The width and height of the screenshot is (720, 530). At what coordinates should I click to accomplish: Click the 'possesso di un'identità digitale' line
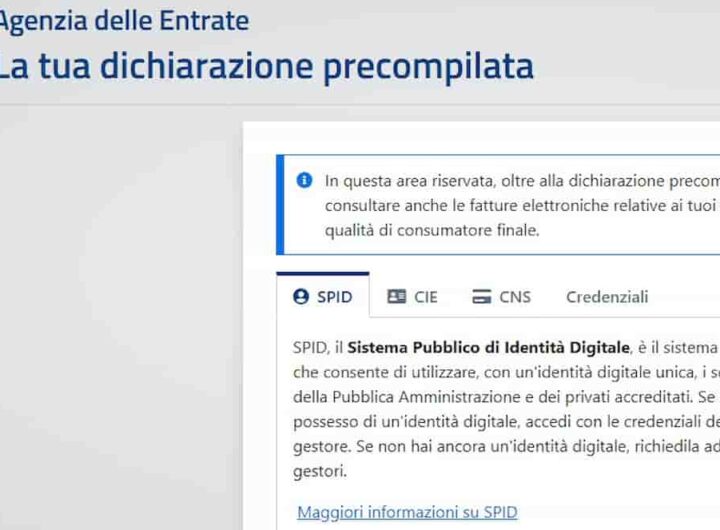point(506,422)
